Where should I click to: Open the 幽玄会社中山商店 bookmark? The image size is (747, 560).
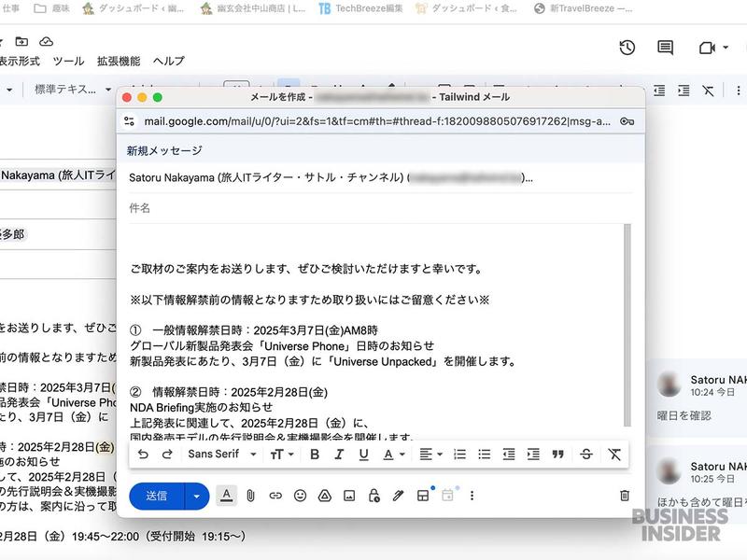[x=252, y=8]
